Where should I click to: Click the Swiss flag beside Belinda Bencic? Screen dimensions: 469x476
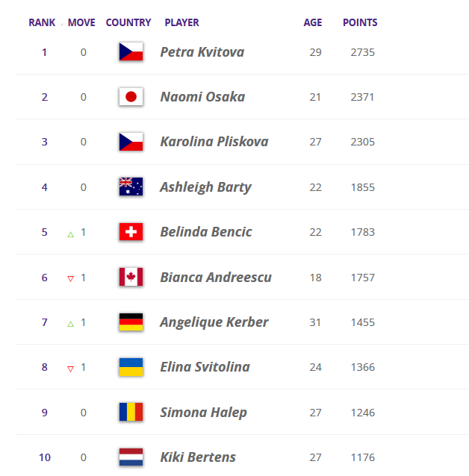tap(131, 232)
